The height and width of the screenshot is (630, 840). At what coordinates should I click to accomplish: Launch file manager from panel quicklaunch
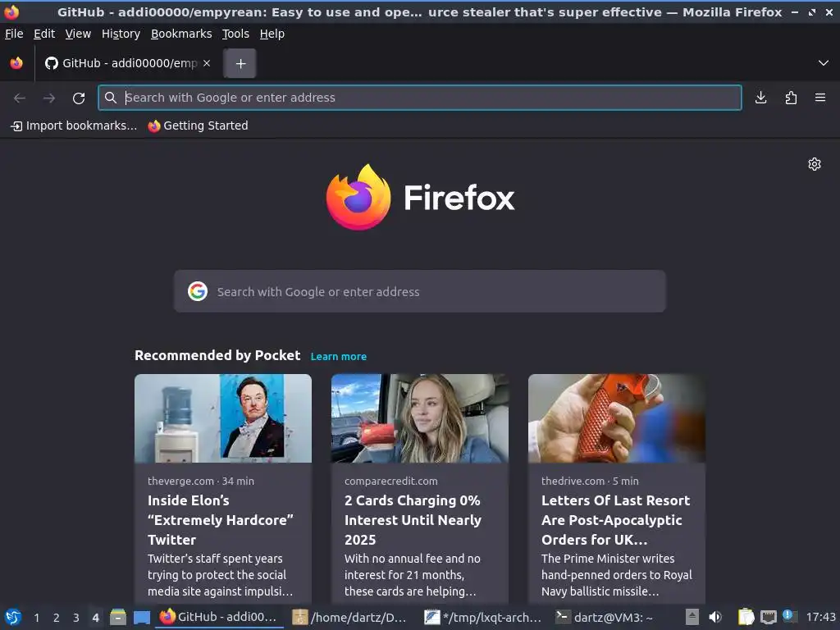click(x=118, y=618)
